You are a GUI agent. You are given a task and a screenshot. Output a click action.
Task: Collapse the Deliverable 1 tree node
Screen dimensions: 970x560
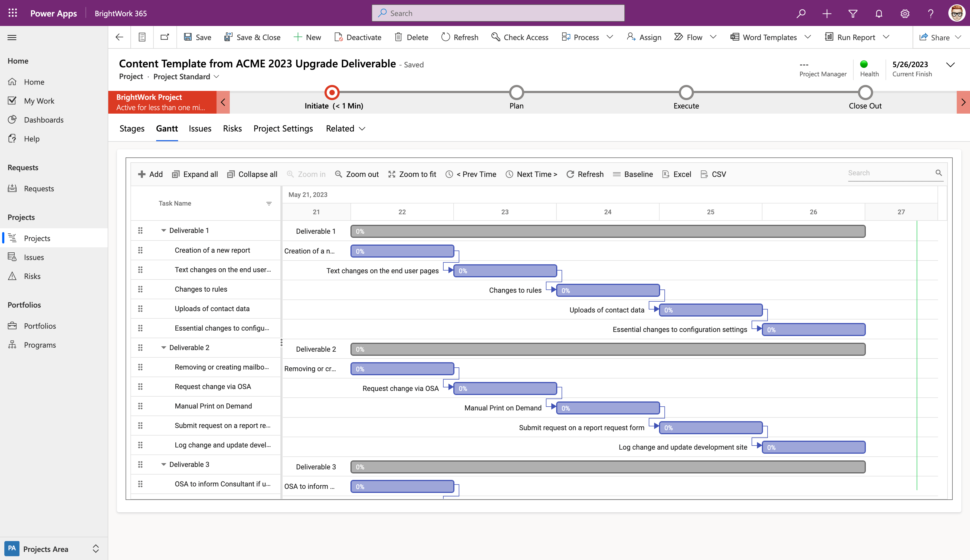click(x=163, y=230)
